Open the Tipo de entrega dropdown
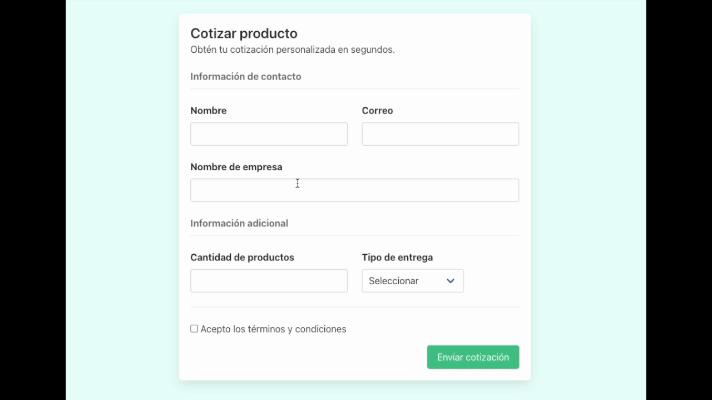This screenshot has height=400, width=712. pyautogui.click(x=412, y=281)
